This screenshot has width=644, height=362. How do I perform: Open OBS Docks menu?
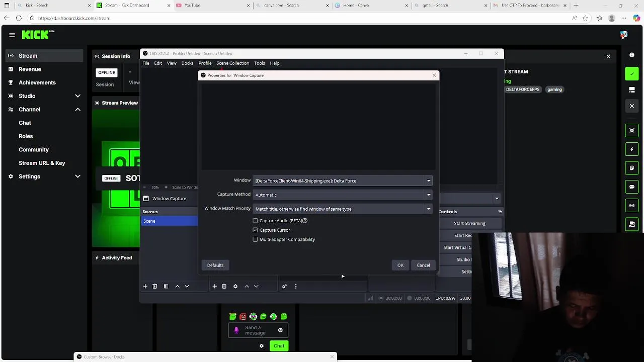pos(187,63)
